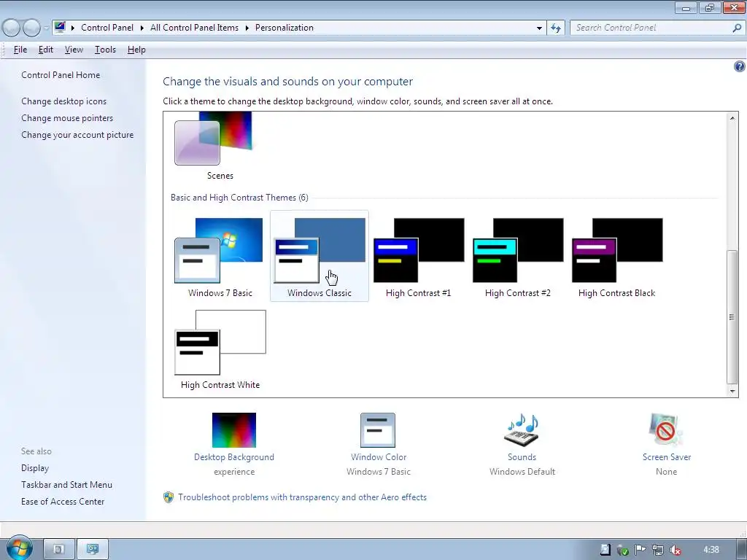This screenshot has height=560, width=747.
Task: Open the Window Color icon
Action: (378, 430)
